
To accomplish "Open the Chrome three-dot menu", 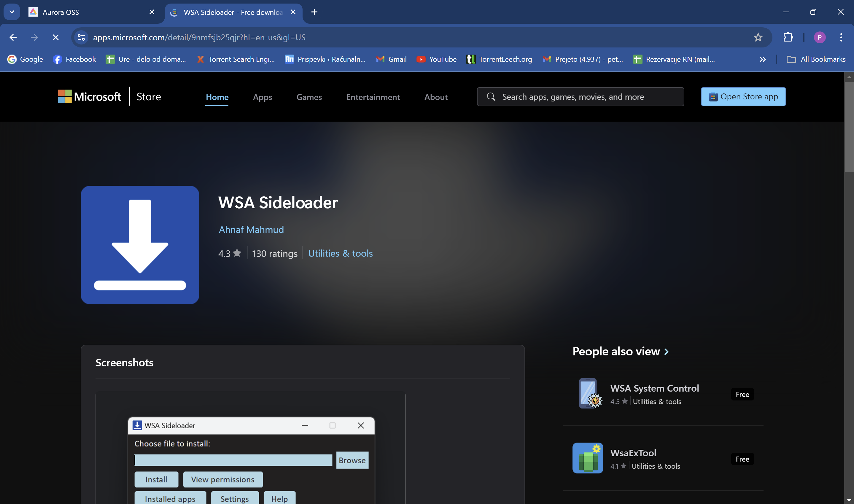I will click(841, 37).
